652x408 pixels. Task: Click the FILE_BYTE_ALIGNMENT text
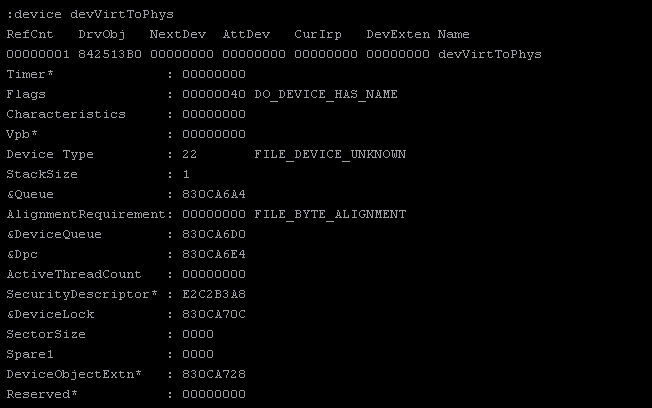(330, 214)
